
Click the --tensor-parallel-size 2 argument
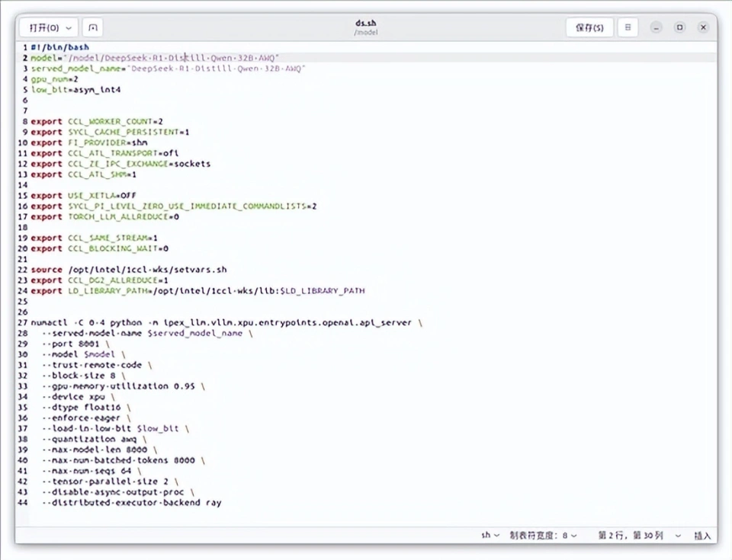pos(110,482)
